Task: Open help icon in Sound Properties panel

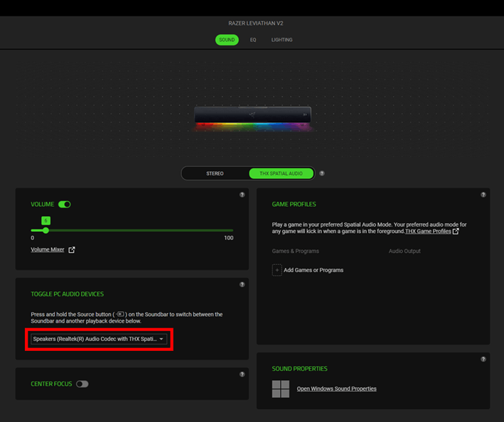Action: 483,359
